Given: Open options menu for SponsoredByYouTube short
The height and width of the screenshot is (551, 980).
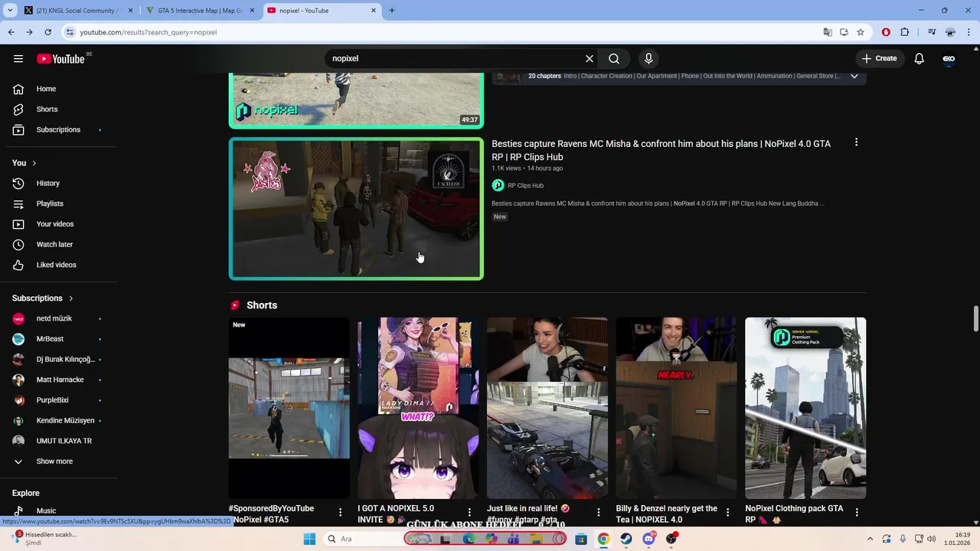Looking at the screenshot, I should click(x=341, y=512).
